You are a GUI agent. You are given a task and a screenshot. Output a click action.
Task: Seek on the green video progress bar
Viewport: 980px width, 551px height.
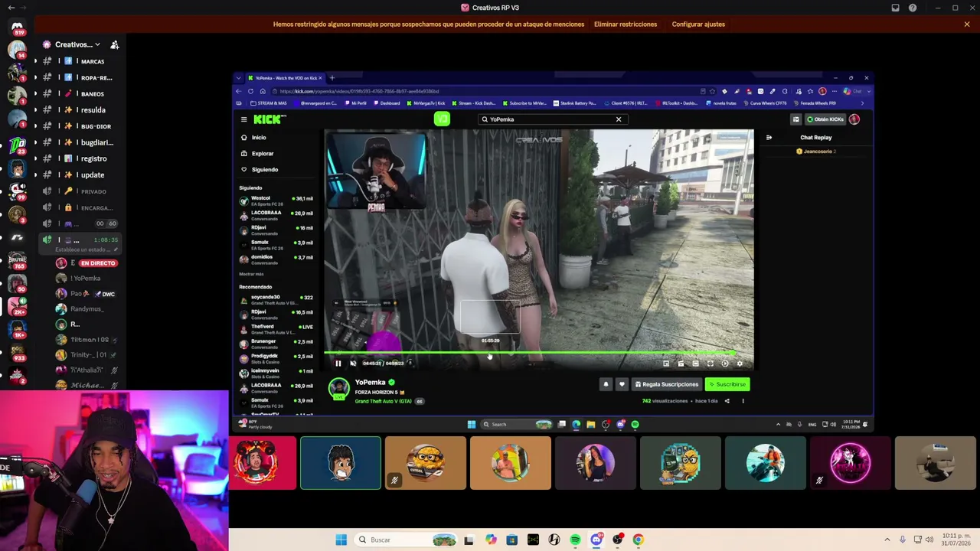pos(530,354)
